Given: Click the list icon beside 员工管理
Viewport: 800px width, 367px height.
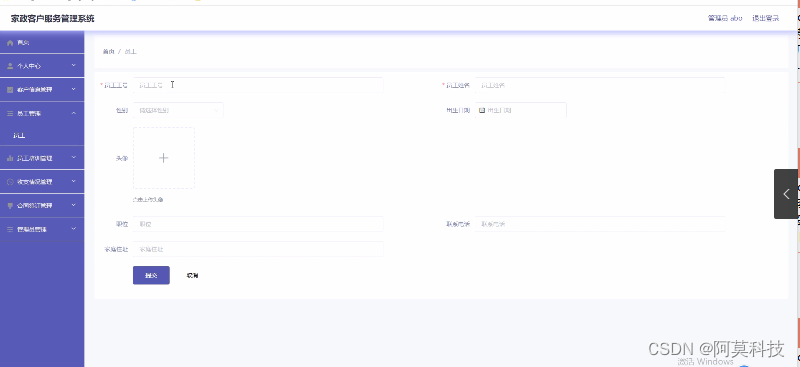Looking at the screenshot, I should click(x=10, y=113).
